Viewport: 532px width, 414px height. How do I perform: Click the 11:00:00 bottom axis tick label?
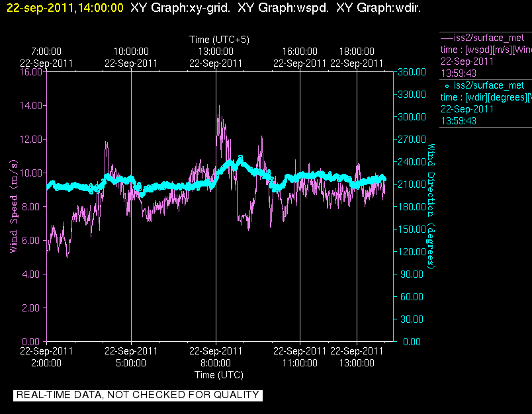pos(300,363)
